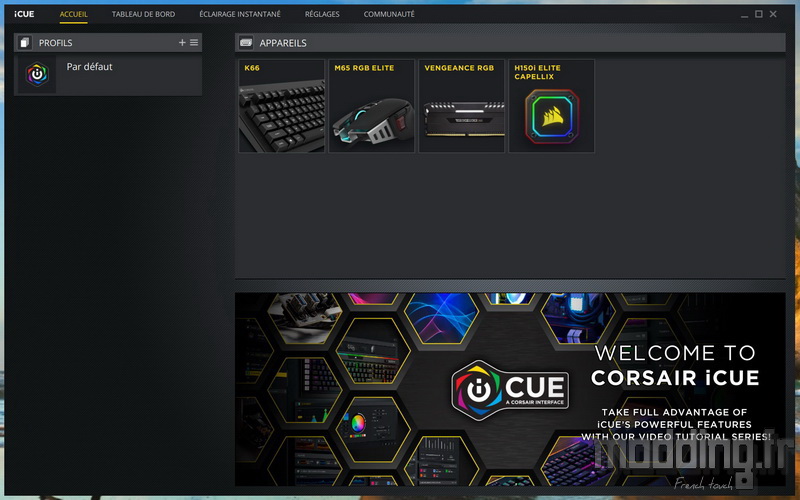Maximize the iCUE window
The height and width of the screenshot is (500, 800).
coord(759,14)
